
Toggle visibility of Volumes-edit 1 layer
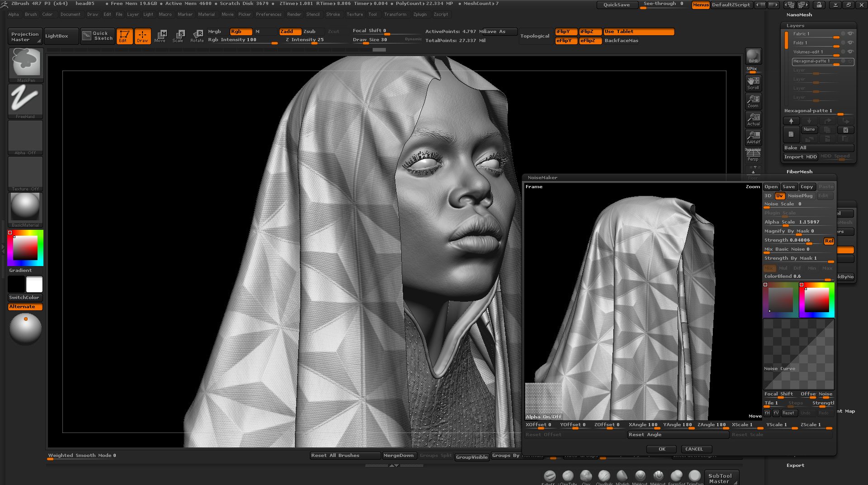tap(850, 52)
